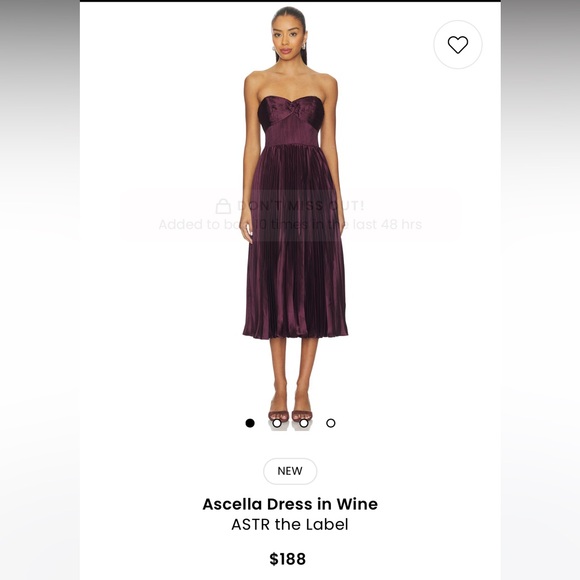Click the NEW badge pill
This screenshot has width=580, height=580.
[x=290, y=471]
